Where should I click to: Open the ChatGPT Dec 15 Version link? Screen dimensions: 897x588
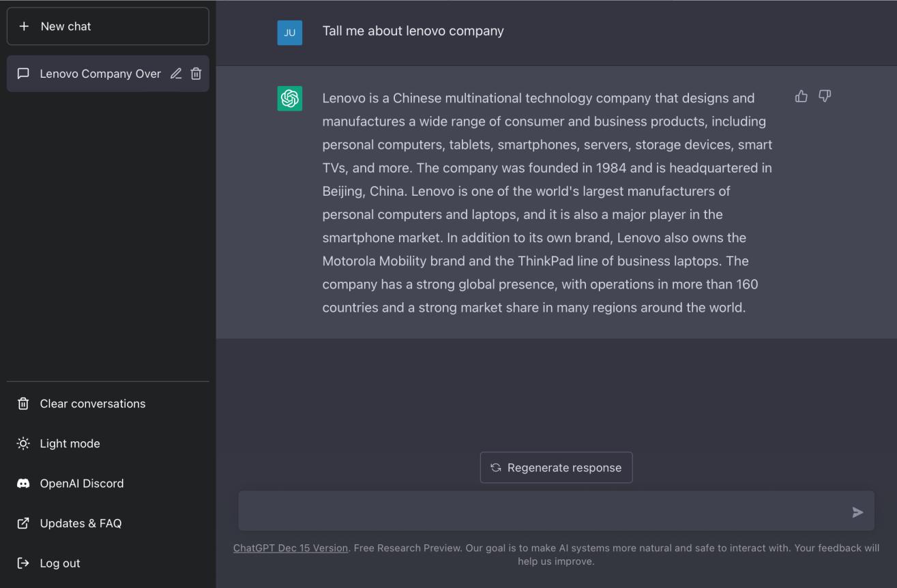291,548
